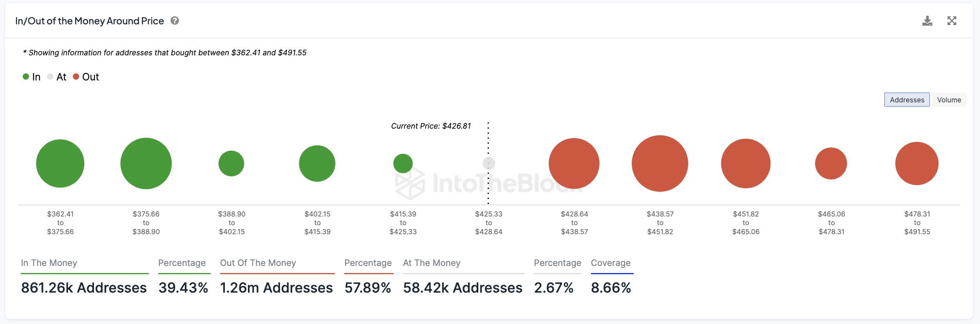Click the green $362.41 to $375.66 bubble

[60, 164]
